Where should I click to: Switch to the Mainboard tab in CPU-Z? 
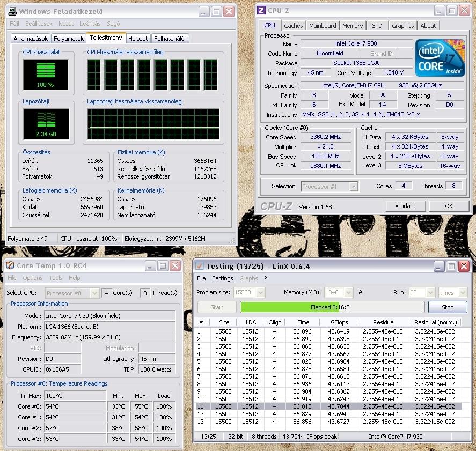pos(323,26)
